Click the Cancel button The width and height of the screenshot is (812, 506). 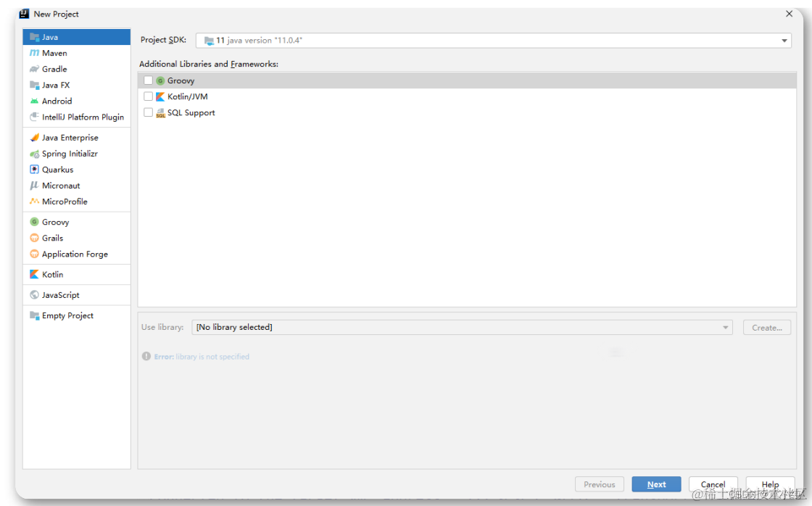click(713, 484)
